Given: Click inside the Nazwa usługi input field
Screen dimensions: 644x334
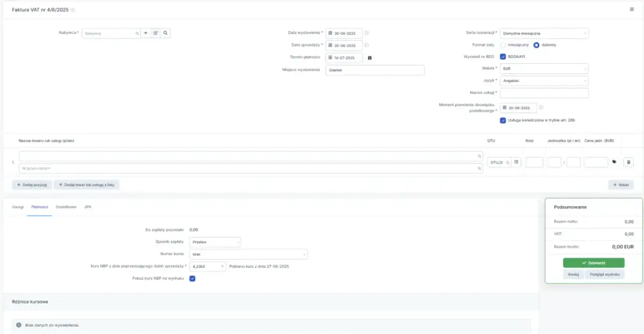Looking at the screenshot, I should click(x=544, y=92).
